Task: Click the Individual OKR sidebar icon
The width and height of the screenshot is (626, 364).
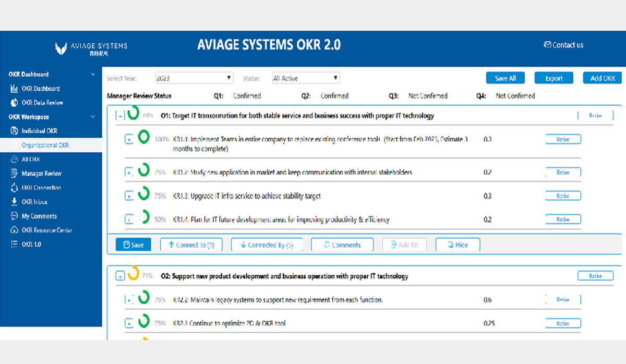Action: tap(14, 131)
